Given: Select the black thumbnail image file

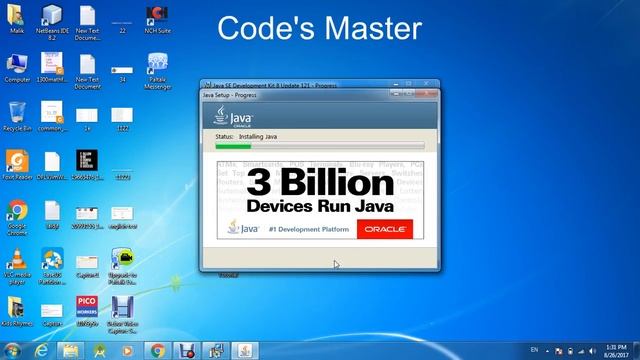Looking at the screenshot, I should (87, 165).
